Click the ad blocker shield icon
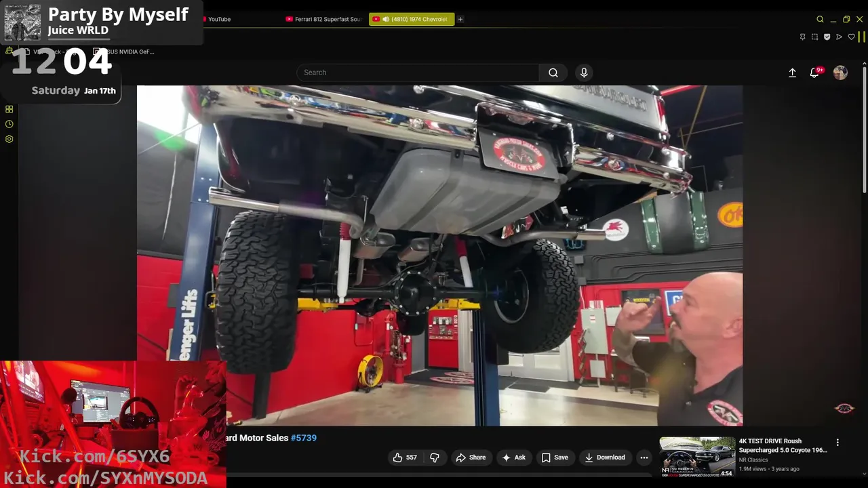This screenshot has height=488, width=868. [x=827, y=37]
